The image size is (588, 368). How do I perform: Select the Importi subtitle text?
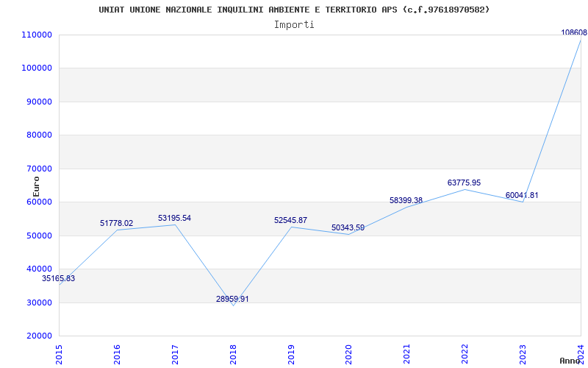click(x=294, y=25)
